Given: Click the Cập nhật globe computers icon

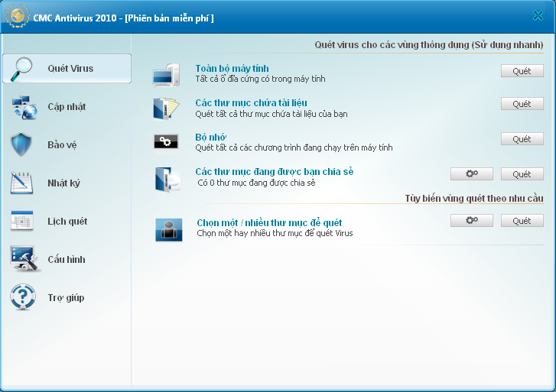Looking at the screenshot, I should point(24,107).
